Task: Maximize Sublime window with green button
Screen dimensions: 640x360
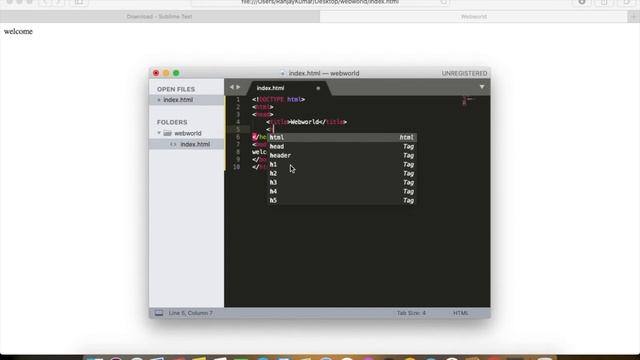Action: pyautogui.click(x=176, y=73)
